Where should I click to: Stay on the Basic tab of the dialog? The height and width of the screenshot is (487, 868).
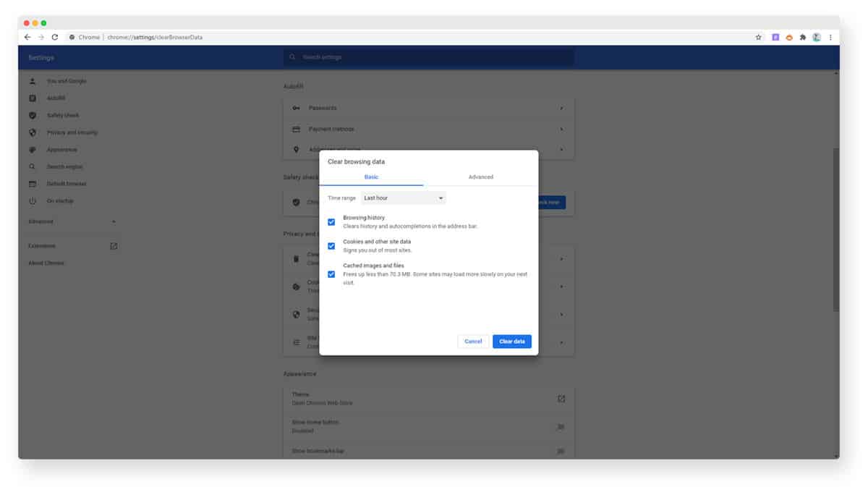point(371,177)
